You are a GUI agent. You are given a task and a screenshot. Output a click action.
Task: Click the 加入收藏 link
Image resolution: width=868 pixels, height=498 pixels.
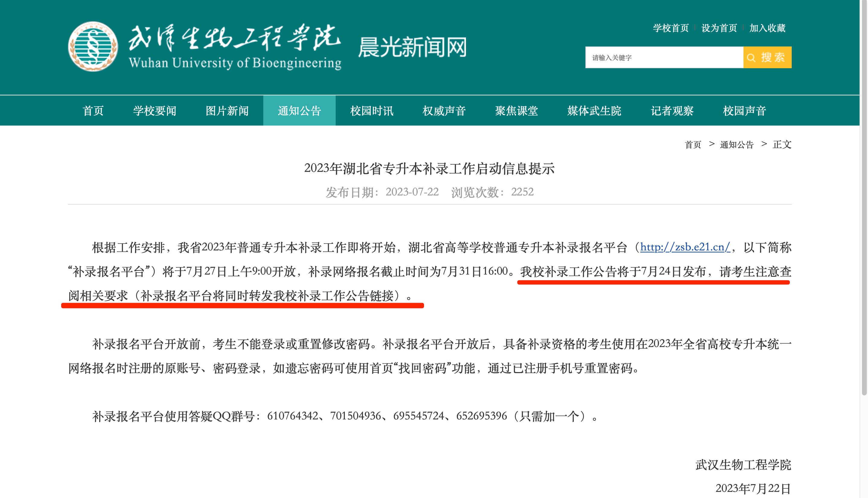pyautogui.click(x=767, y=28)
